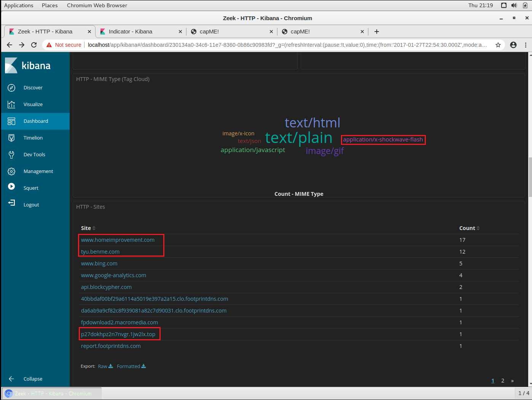This screenshot has height=400, width=532.
Task: Filter on text/json tag
Action: click(249, 141)
